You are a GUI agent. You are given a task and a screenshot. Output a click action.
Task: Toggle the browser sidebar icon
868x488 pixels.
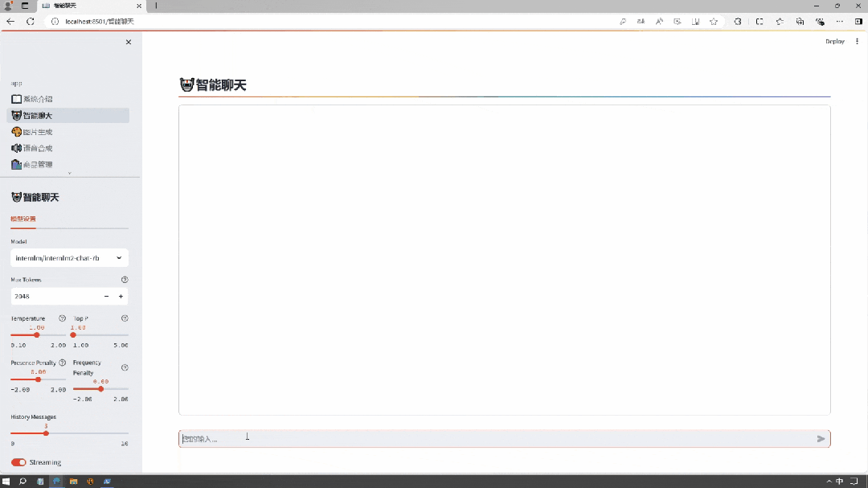point(858,22)
